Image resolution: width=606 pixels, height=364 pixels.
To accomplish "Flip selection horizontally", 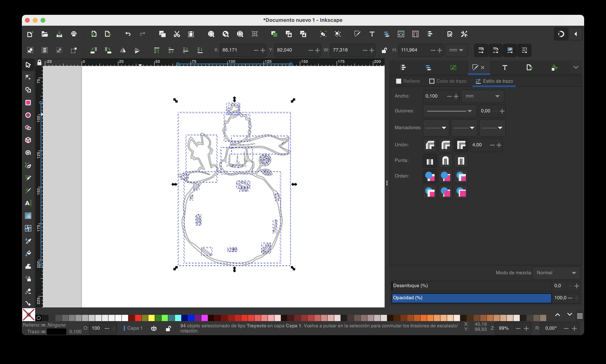I will click(122, 50).
